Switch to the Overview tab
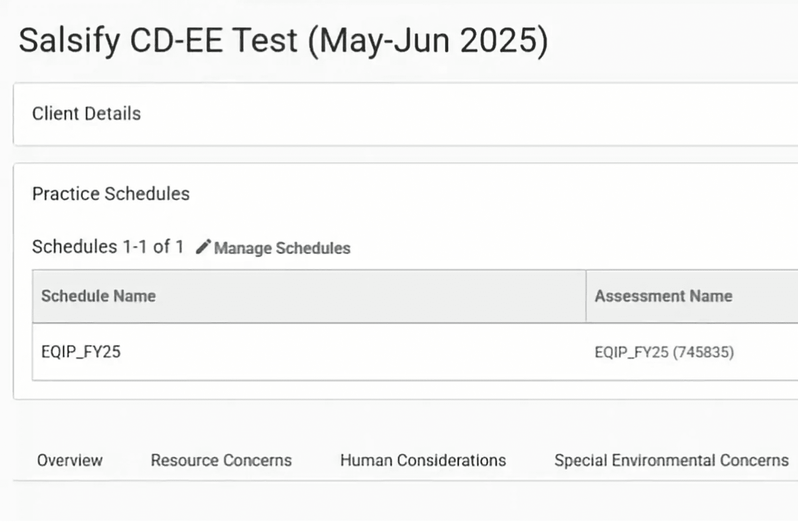Viewport: 798px width, 532px height. [70, 460]
